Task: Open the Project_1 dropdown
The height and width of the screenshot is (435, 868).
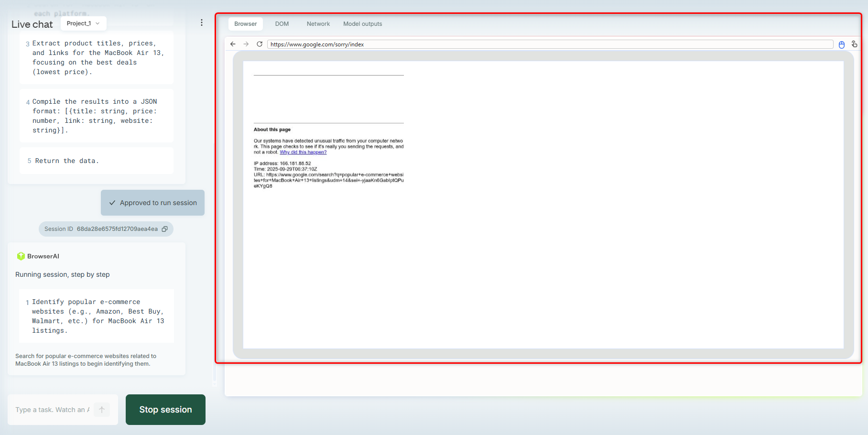Action: (84, 23)
